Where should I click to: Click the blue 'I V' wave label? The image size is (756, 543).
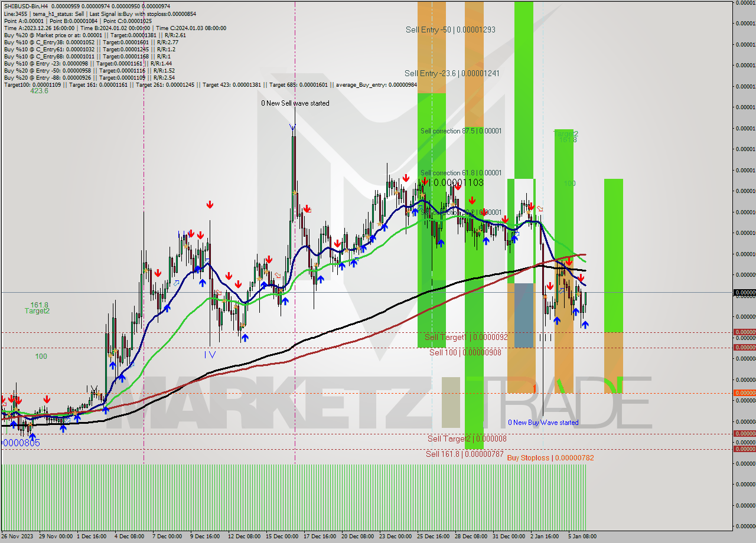[210, 355]
